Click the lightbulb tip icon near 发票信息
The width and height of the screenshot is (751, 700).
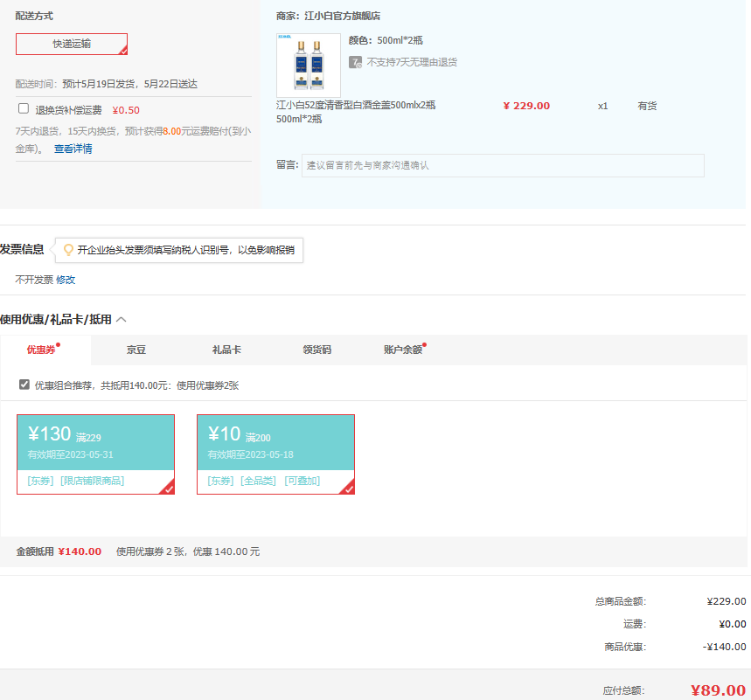coord(68,249)
